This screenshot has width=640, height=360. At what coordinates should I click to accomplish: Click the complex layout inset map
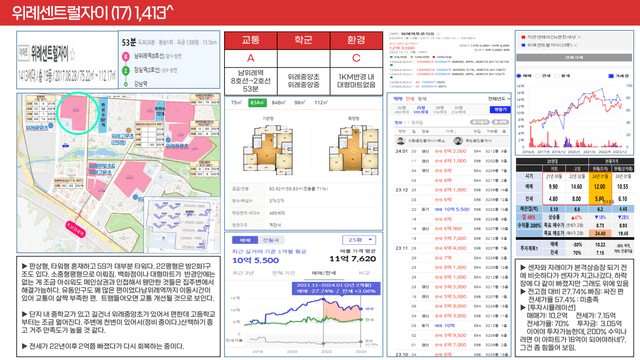(x=182, y=224)
